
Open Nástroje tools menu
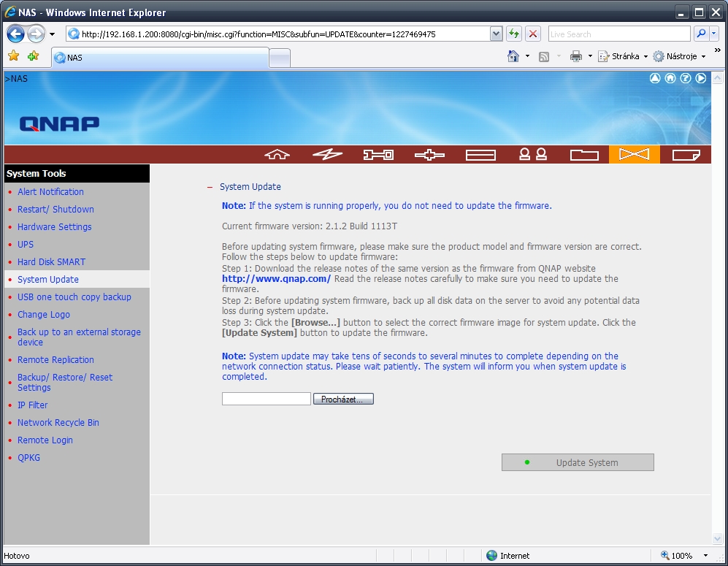pyautogui.click(x=680, y=56)
